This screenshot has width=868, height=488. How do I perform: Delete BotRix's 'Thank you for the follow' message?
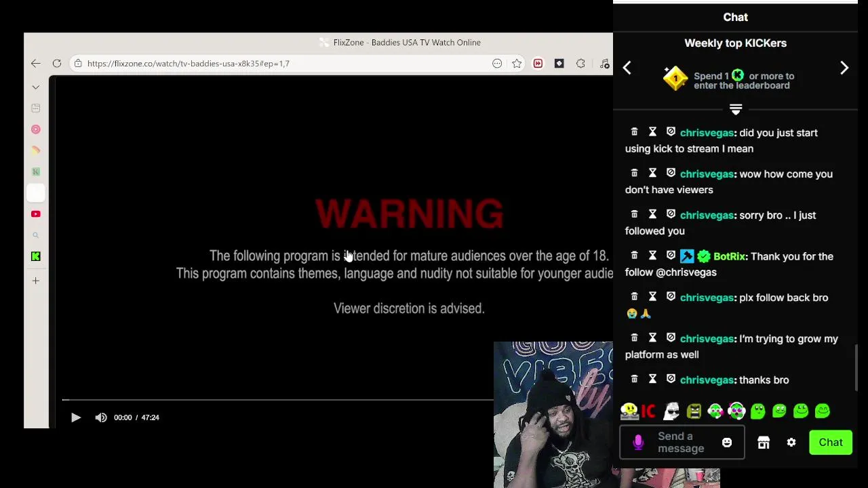tap(634, 256)
